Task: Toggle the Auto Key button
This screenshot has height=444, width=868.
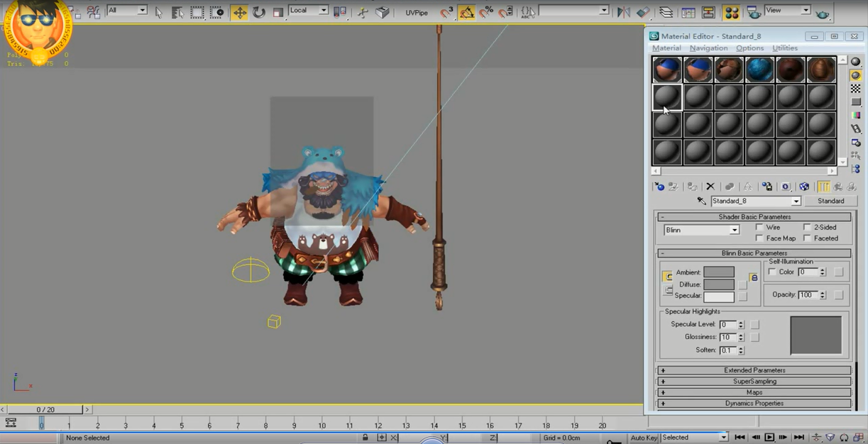Action: pyautogui.click(x=644, y=438)
